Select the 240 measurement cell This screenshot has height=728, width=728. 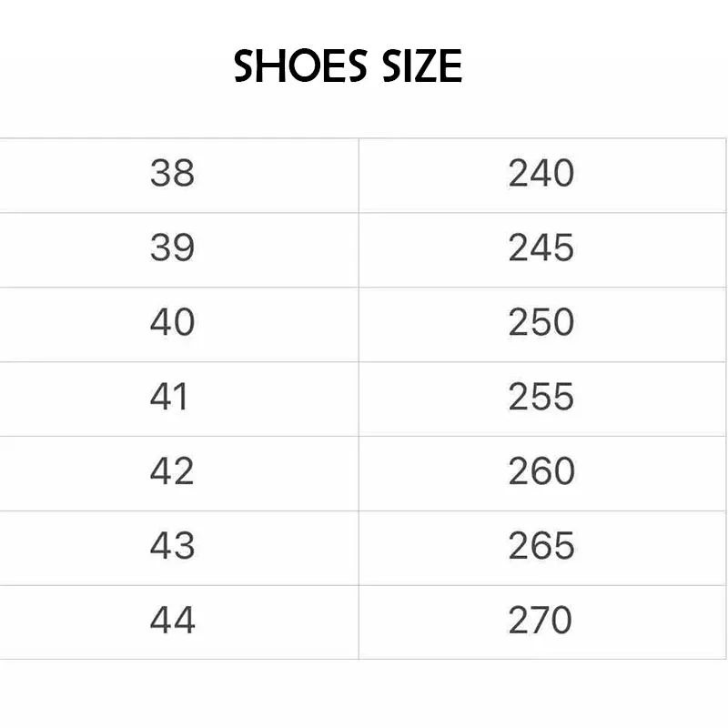(x=541, y=173)
